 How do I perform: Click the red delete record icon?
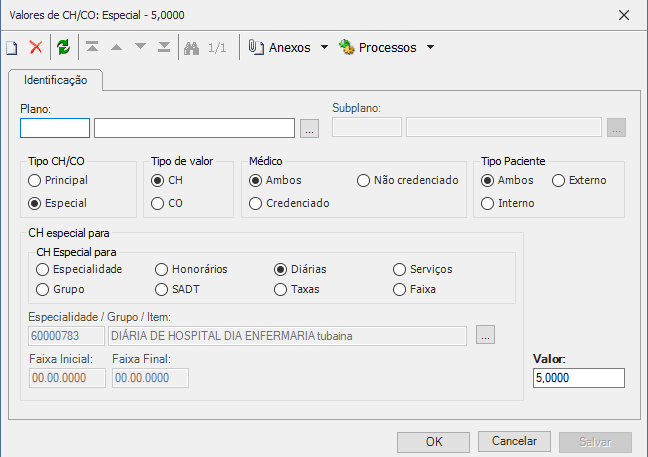point(36,47)
